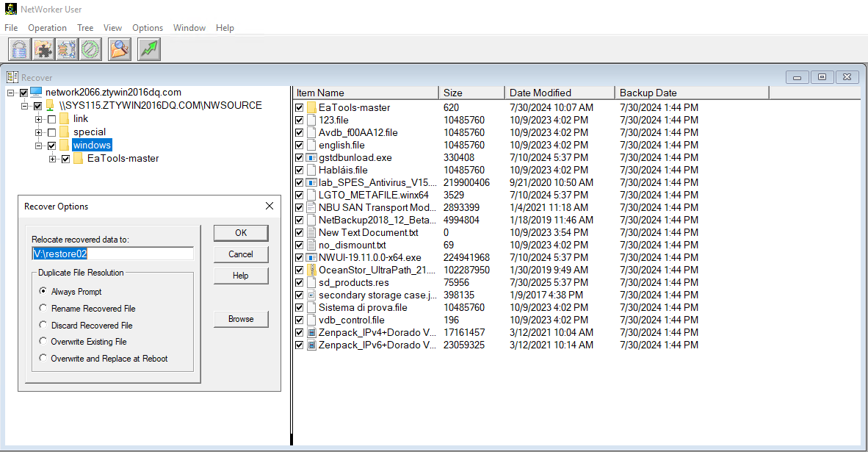
Task: Select the Overwrite Existing File radio button
Action: point(43,341)
